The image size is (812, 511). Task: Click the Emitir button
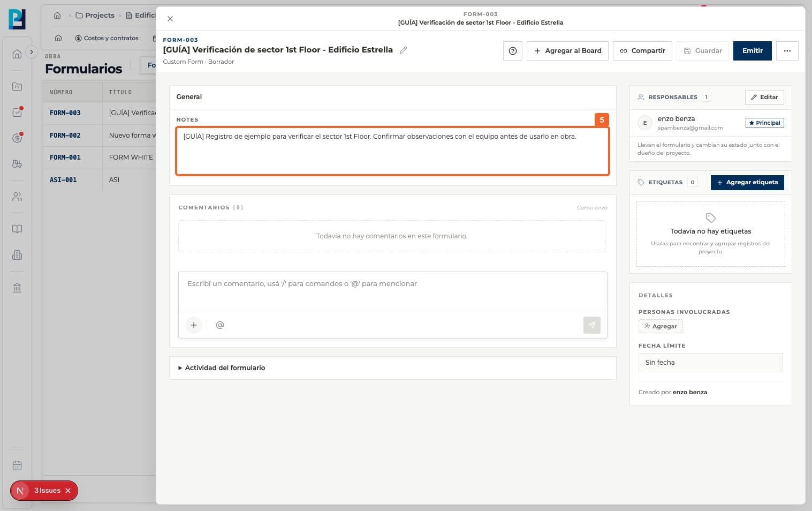(752, 51)
